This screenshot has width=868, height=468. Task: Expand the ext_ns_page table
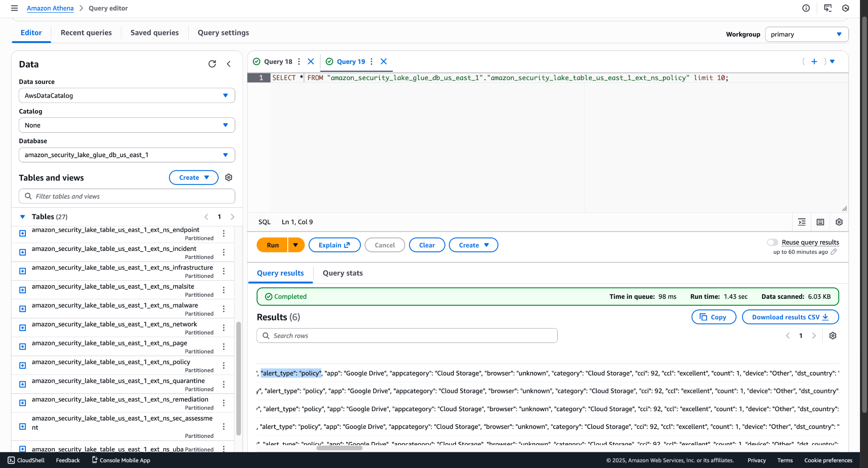coord(23,346)
